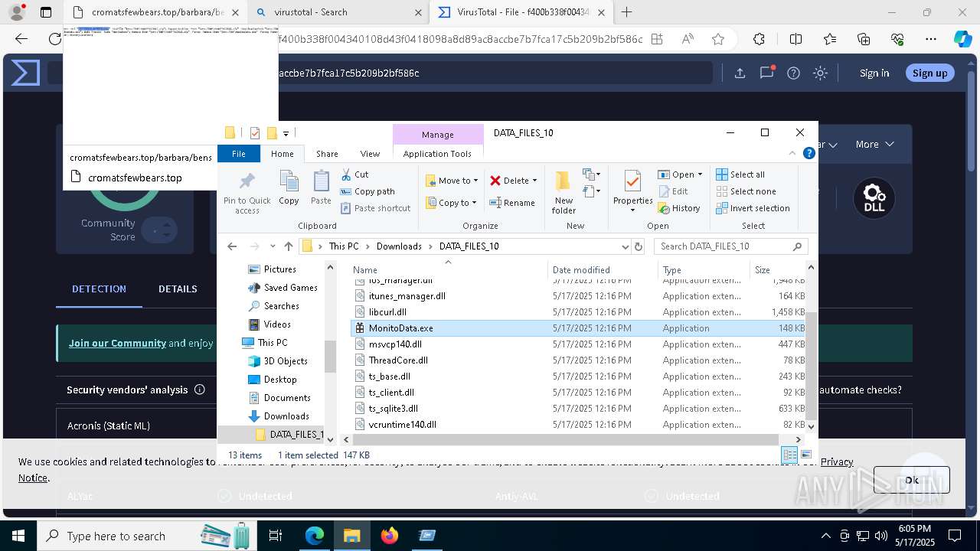Click the Sign up button
The width and height of the screenshot is (980, 551).
point(930,73)
